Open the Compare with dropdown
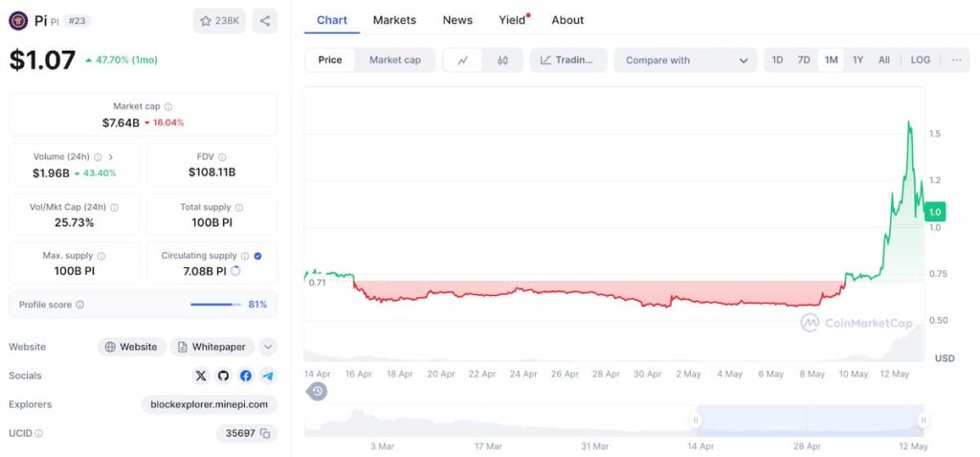 pyautogui.click(x=685, y=60)
